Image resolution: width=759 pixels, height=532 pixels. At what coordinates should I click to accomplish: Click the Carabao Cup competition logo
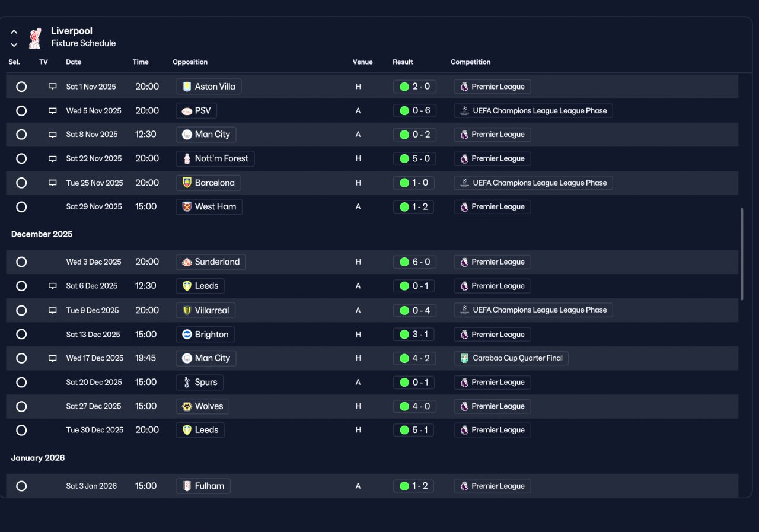[x=465, y=358]
